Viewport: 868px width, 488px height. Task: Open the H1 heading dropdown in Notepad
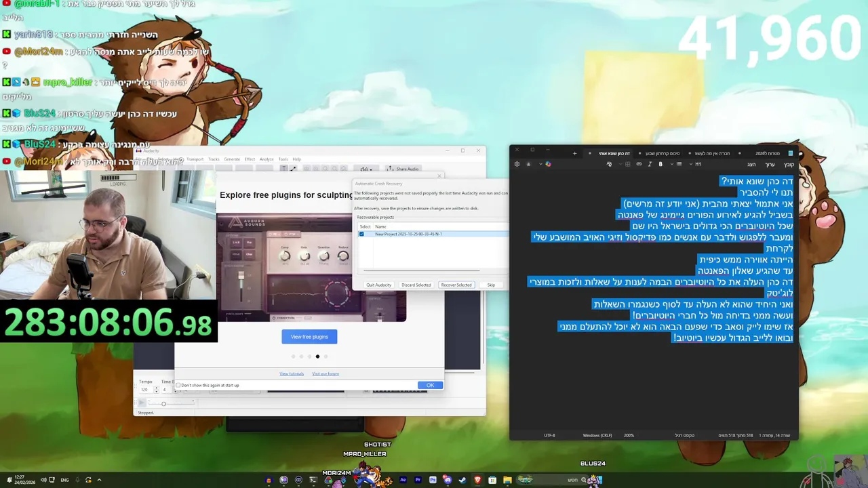pyautogui.click(x=697, y=164)
